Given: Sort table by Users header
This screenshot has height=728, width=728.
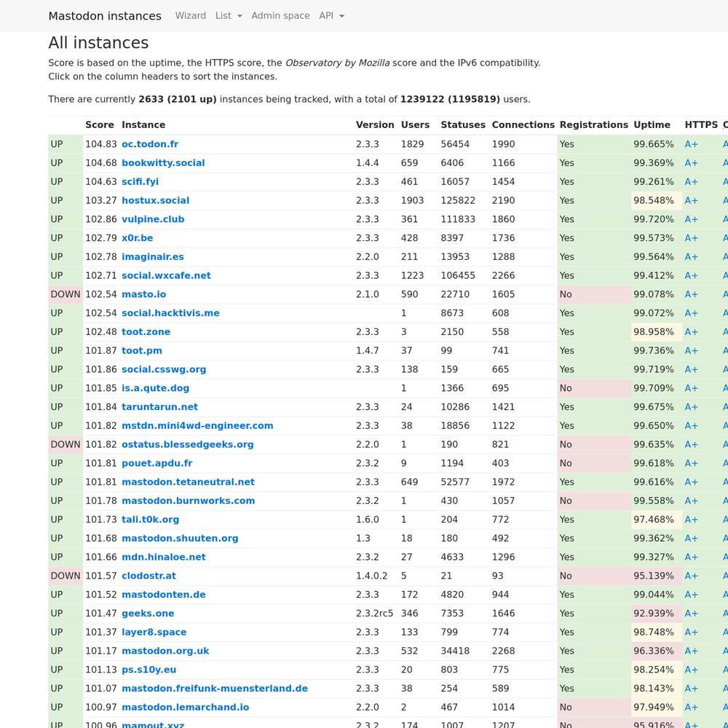Looking at the screenshot, I should (415, 125).
